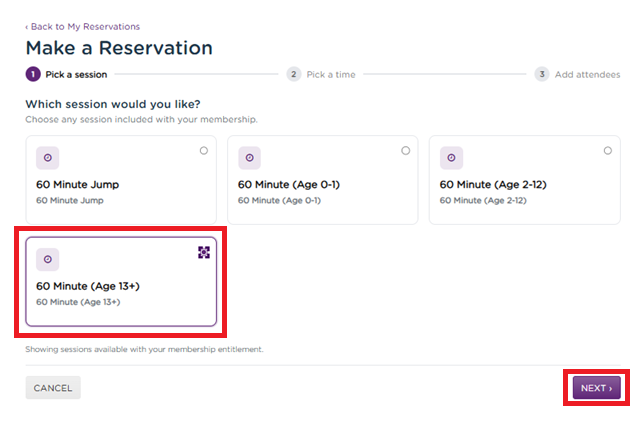Go to Pick a time step label

click(331, 74)
